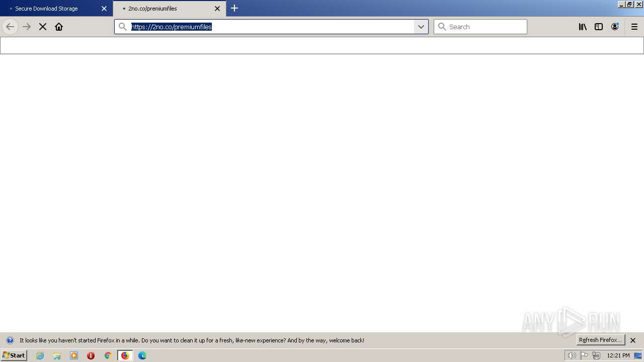Toggle the sidebars view icon
Image resolution: width=644 pixels, height=362 pixels.
(x=599, y=27)
